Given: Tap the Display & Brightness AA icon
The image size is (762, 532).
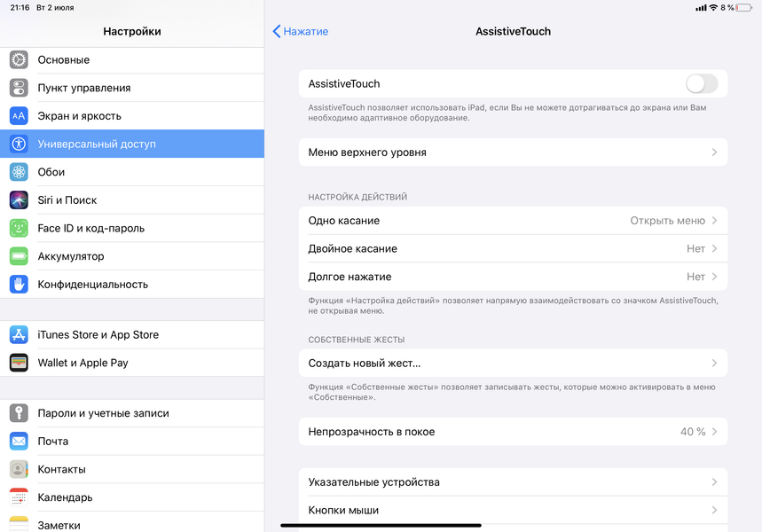Looking at the screenshot, I should 20,116.
